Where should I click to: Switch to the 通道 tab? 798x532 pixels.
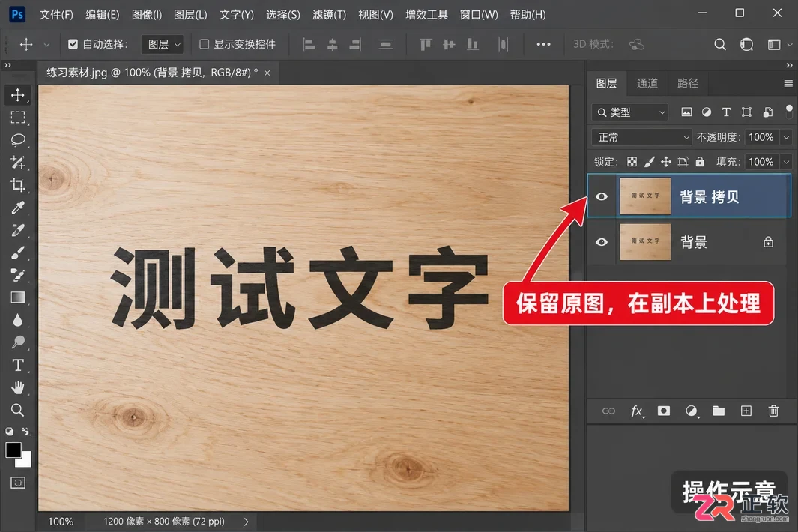pos(647,83)
